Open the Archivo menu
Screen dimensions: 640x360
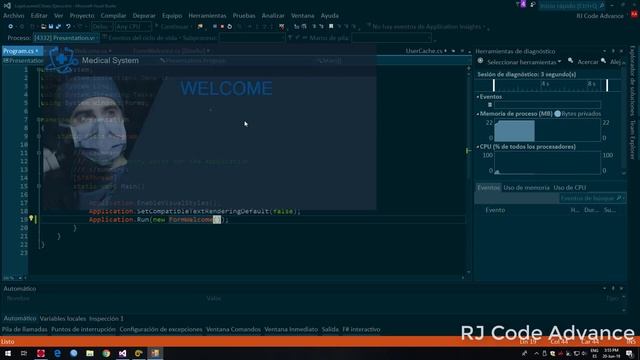(13, 16)
